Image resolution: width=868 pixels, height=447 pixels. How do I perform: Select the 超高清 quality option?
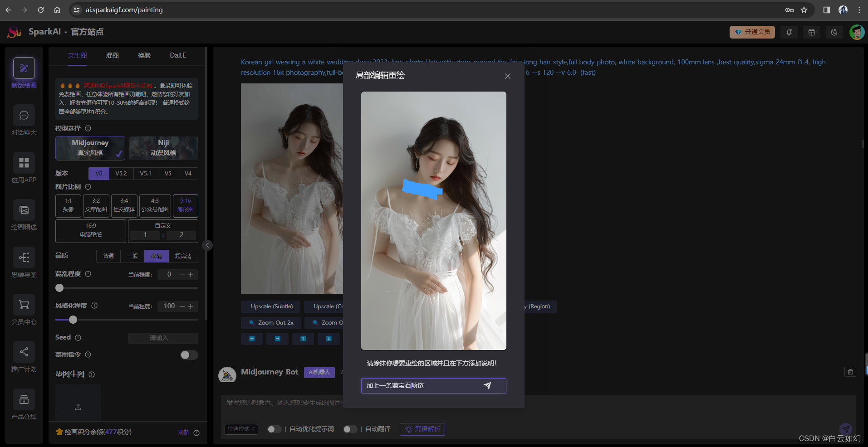[183, 256]
